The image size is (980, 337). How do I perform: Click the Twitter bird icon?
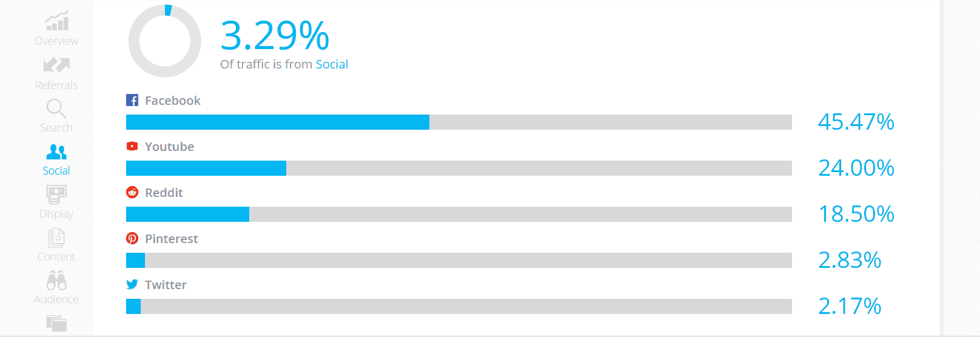pos(132,284)
